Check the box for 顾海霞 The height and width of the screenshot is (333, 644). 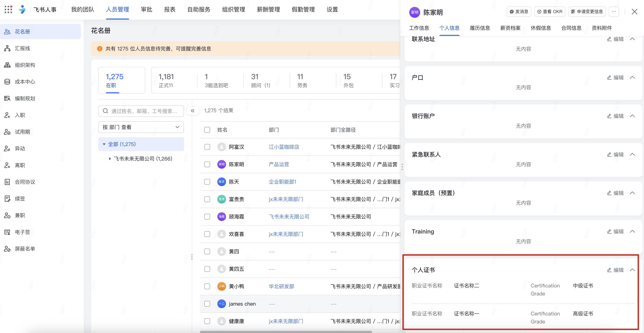tap(207, 217)
